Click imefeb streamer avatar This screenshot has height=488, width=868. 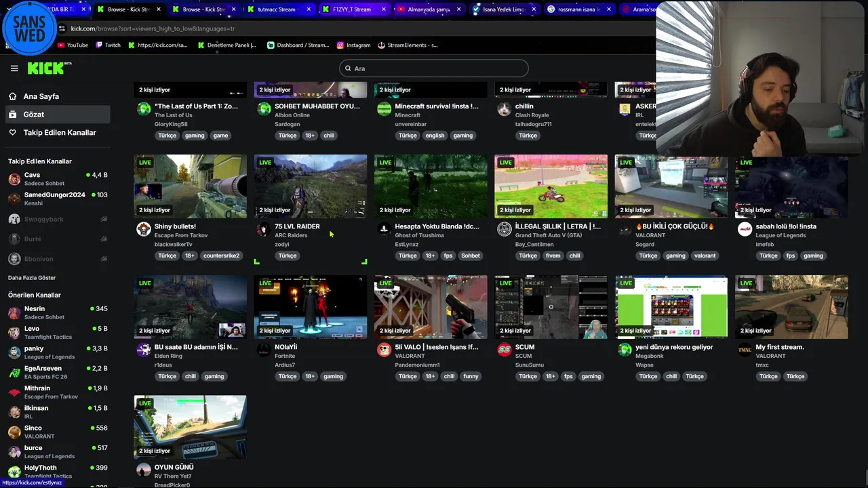(x=745, y=229)
